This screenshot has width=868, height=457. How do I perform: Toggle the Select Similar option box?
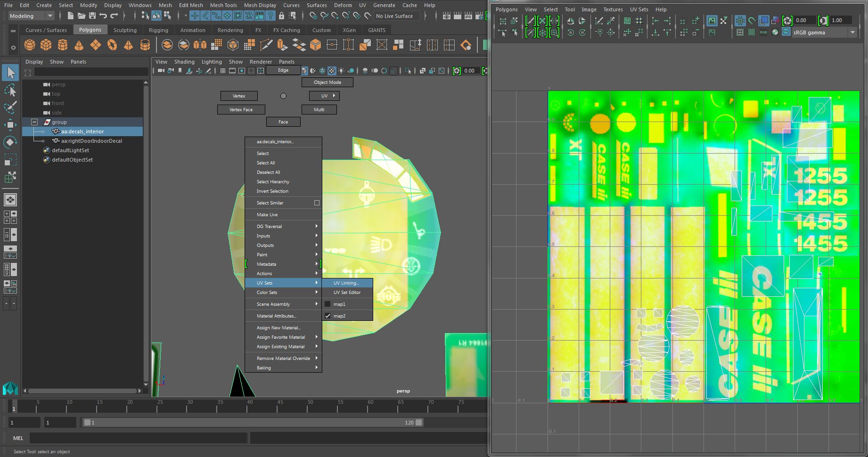click(x=317, y=203)
